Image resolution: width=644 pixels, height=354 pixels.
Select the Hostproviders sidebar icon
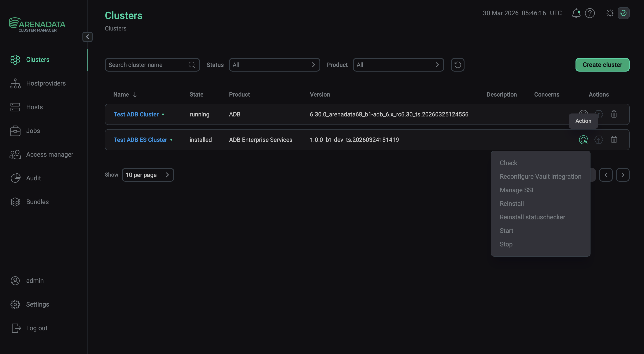click(15, 83)
